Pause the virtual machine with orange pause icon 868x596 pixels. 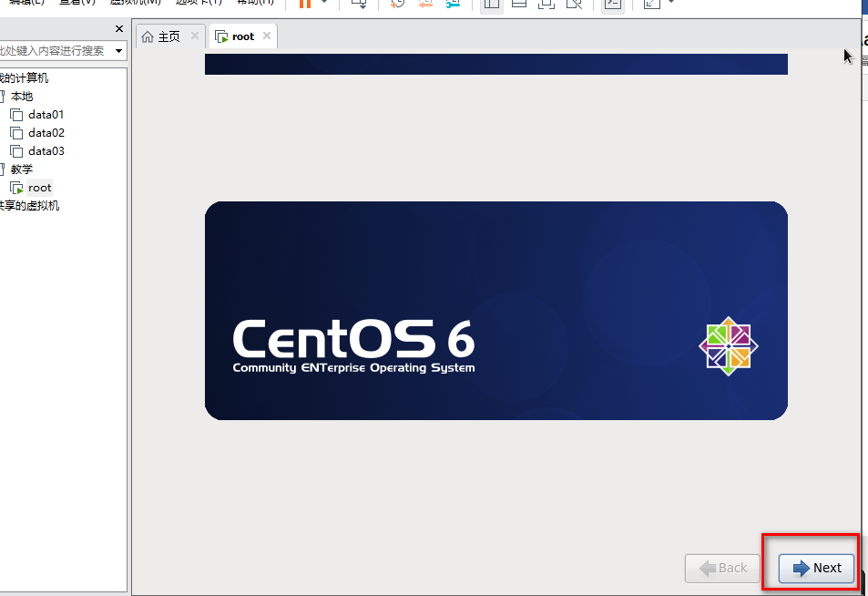tap(305, 4)
